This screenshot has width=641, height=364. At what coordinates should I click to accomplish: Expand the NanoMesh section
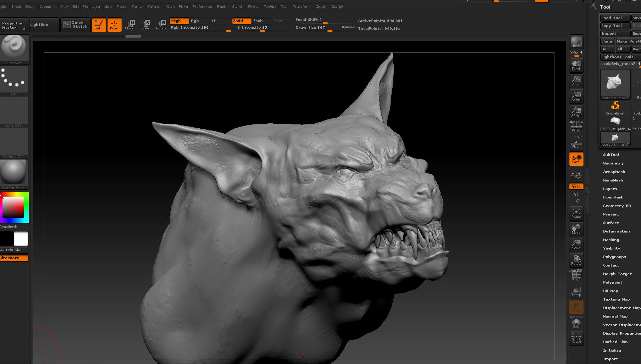pos(613,180)
